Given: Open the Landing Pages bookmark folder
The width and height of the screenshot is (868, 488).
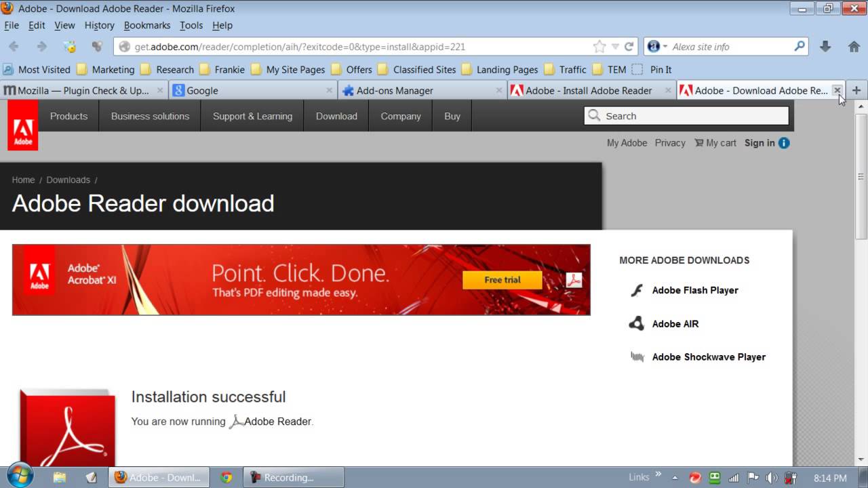Looking at the screenshot, I should click(500, 69).
